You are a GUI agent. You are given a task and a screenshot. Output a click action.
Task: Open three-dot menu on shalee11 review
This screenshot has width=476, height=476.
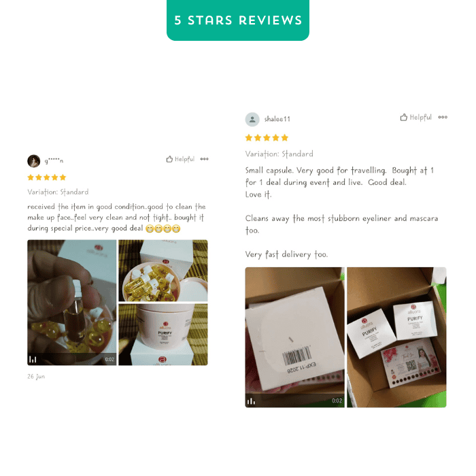(443, 117)
